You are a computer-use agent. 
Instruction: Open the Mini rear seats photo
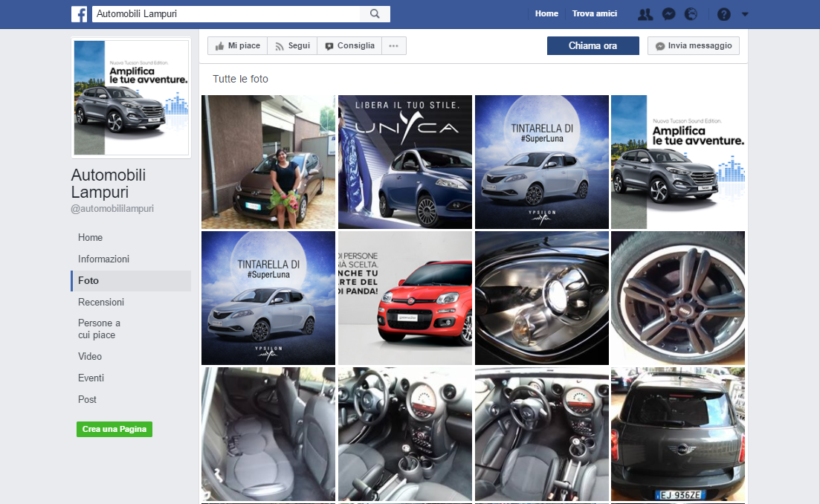(x=268, y=434)
